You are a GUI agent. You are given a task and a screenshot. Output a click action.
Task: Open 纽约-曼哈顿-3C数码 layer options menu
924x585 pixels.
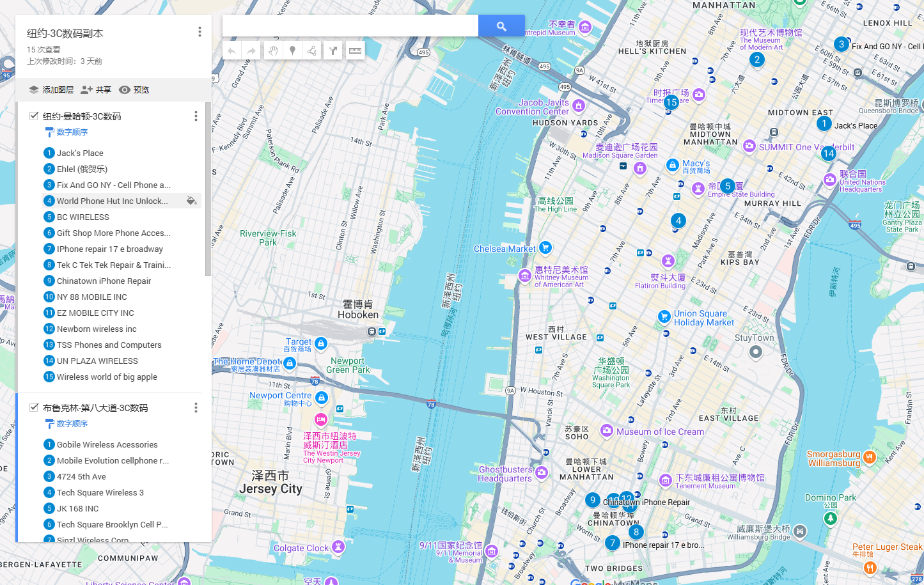196,116
